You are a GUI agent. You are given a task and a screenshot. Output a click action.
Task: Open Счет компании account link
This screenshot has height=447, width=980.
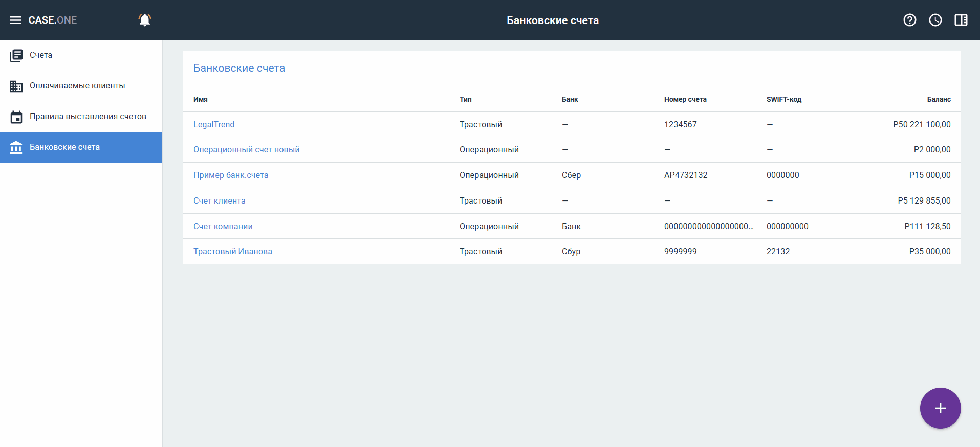(x=223, y=227)
